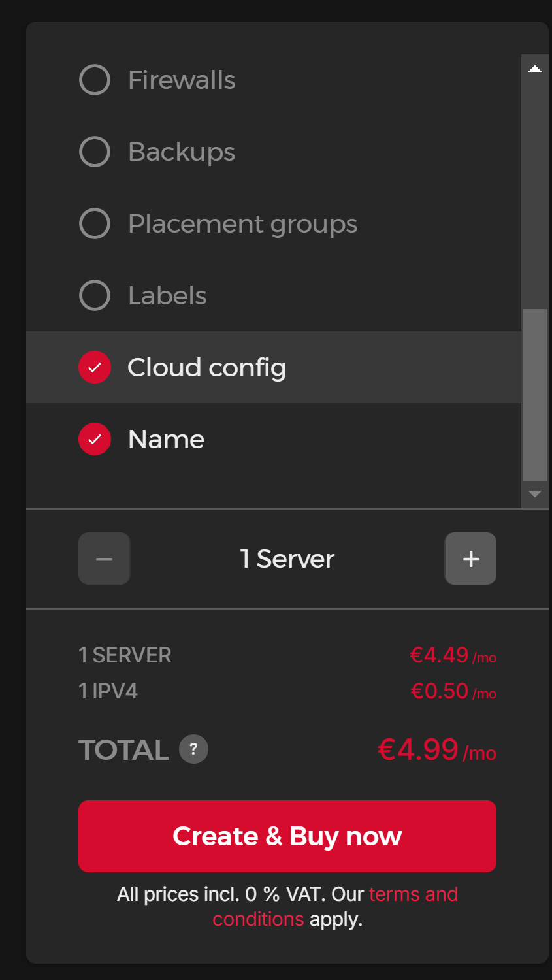The width and height of the screenshot is (552, 980).
Task: Click the Create & Buy now button
Action: 287,836
